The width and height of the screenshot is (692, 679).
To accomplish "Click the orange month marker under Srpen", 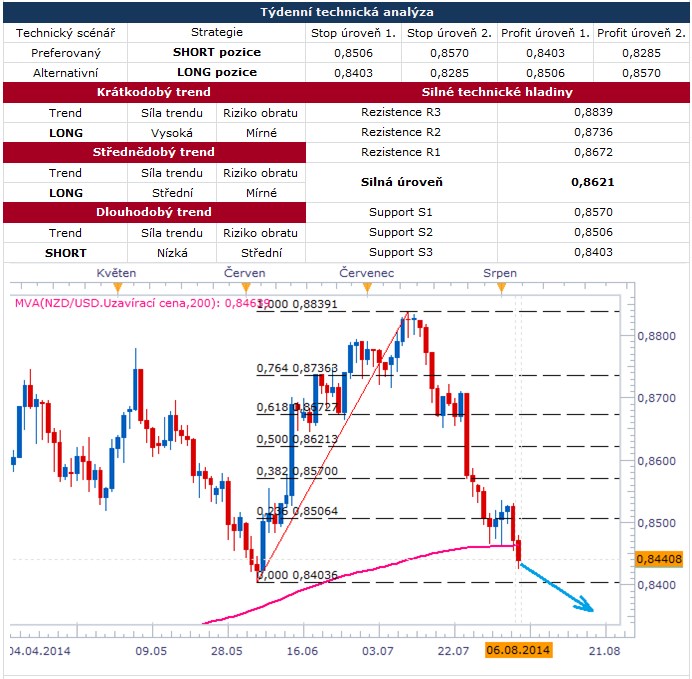I will tap(501, 289).
